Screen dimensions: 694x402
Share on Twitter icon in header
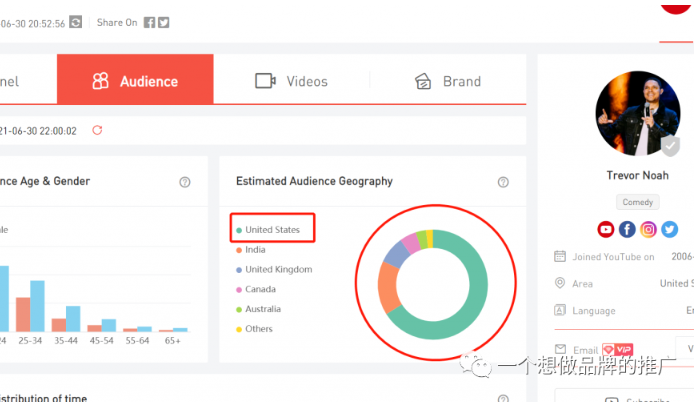[164, 23]
